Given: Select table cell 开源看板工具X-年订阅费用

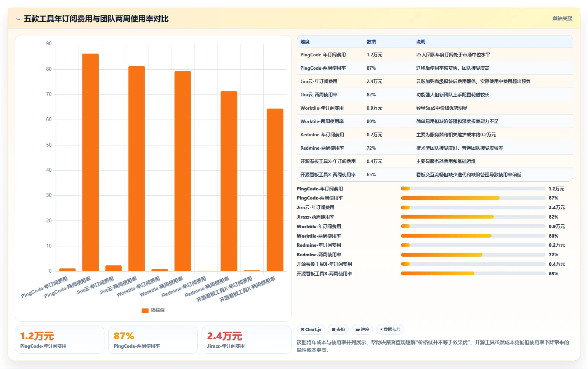Looking at the screenshot, I should pos(328,161).
